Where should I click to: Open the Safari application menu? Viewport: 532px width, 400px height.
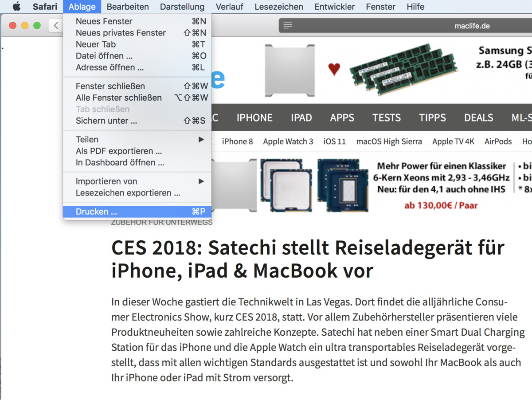(45, 7)
